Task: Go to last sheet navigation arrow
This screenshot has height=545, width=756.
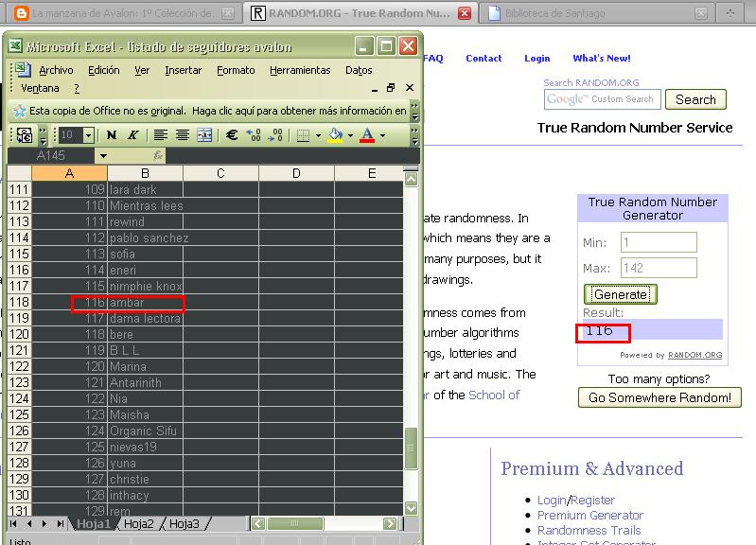Action: pyautogui.click(x=61, y=524)
